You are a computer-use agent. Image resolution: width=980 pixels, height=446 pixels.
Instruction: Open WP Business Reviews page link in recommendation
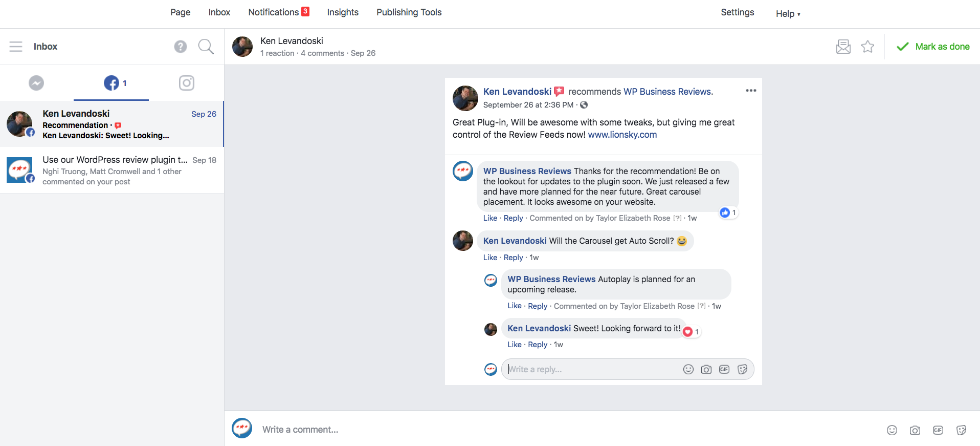click(667, 92)
